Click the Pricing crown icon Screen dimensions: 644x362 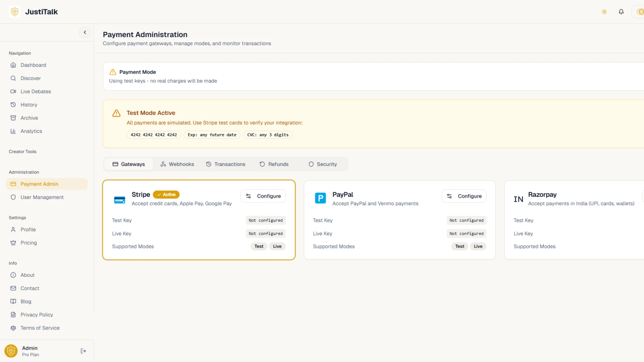tap(13, 243)
